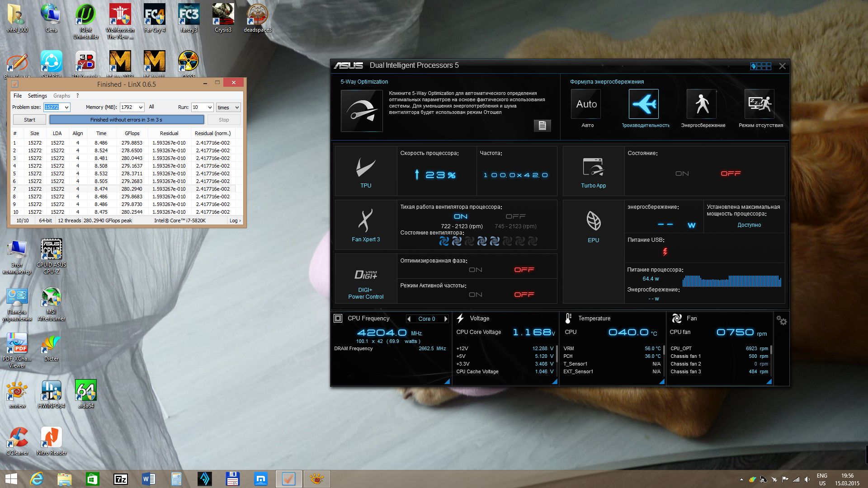868x488 pixels.
Task: Select the Performance airplane mode icon
Action: pos(643,104)
